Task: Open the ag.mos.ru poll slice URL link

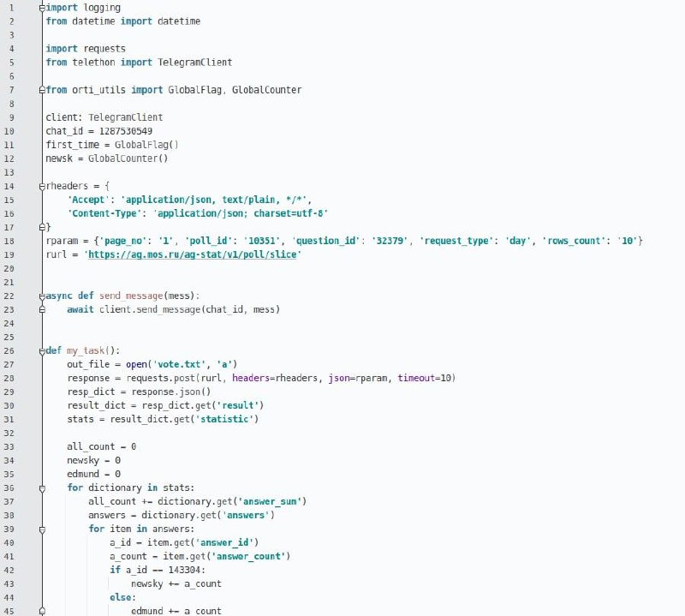Action: [193, 254]
